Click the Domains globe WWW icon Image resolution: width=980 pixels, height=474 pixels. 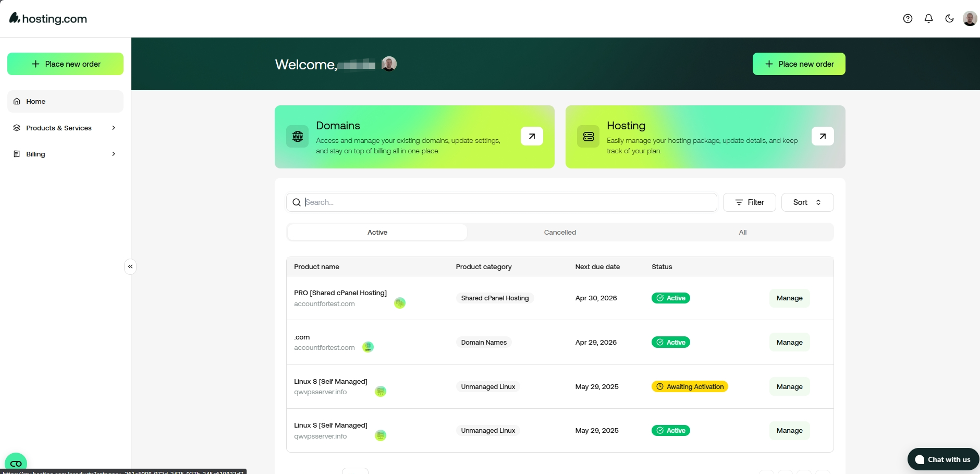tap(298, 136)
